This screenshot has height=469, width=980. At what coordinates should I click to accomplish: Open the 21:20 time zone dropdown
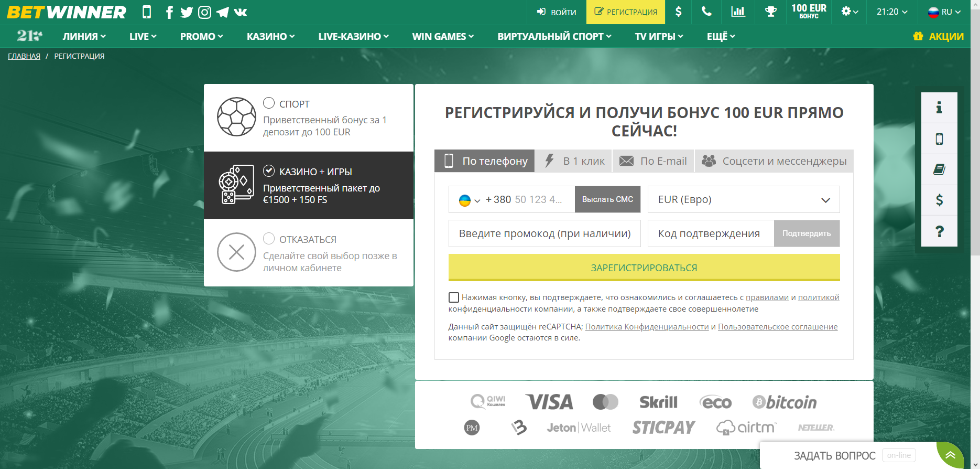892,12
